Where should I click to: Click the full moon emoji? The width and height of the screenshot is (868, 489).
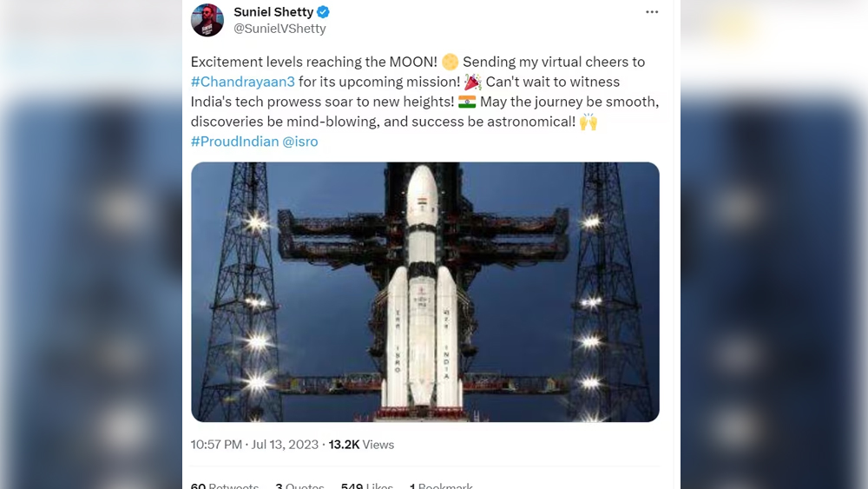(x=450, y=62)
